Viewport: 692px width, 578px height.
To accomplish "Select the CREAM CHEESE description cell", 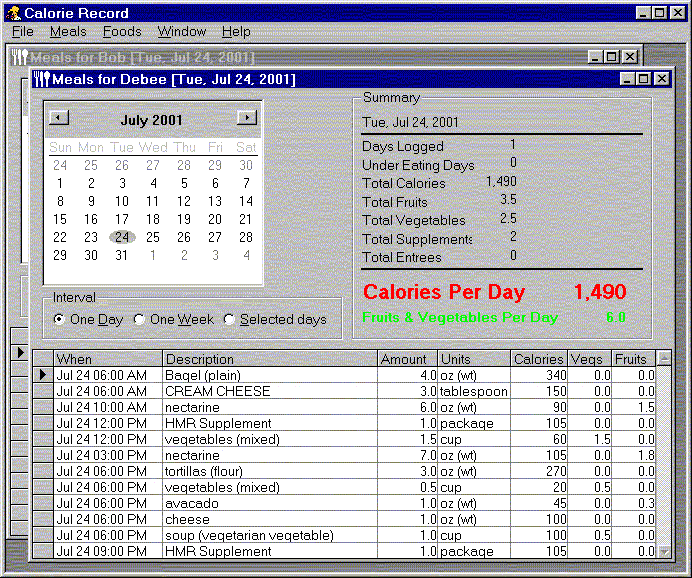I will (270, 391).
